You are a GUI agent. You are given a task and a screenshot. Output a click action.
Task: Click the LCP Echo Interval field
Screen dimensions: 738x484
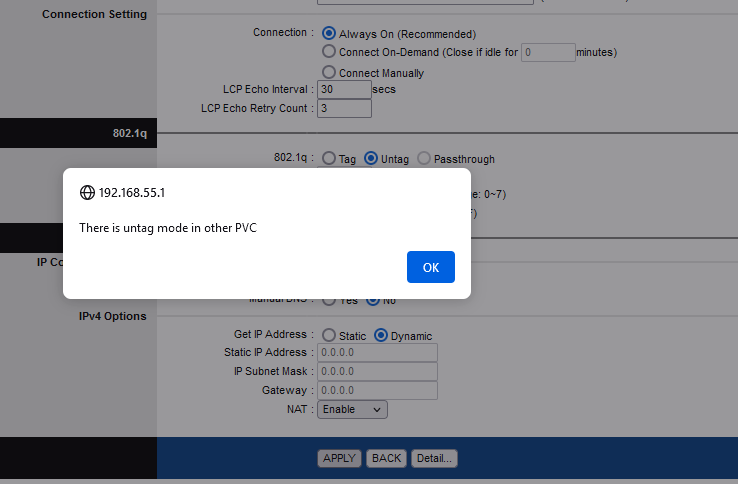(344, 90)
